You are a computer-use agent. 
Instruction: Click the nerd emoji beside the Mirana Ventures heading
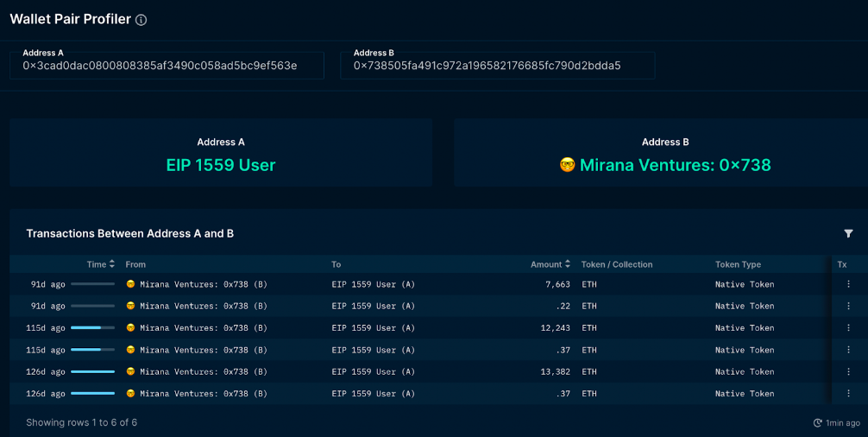coord(567,164)
